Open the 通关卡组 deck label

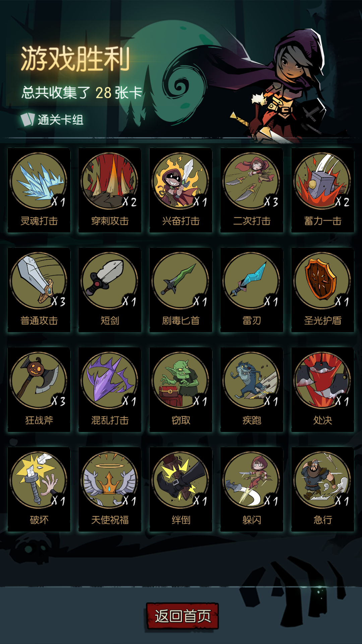coord(52,120)
